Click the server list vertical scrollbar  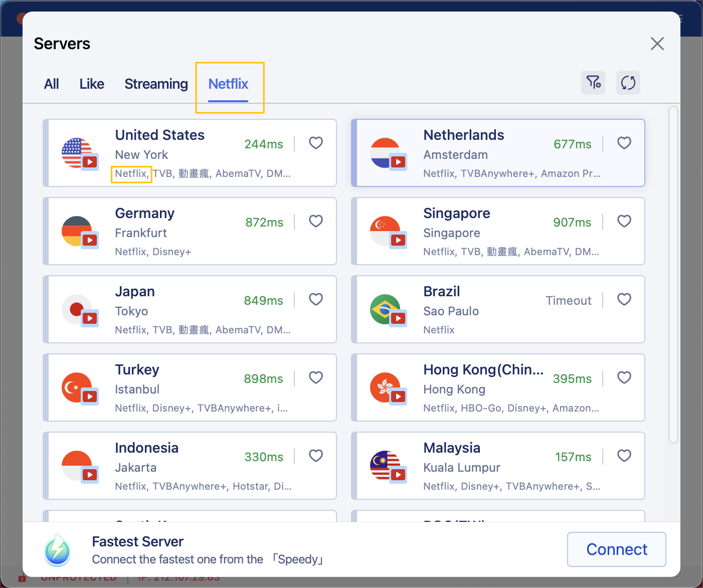tap(673, 275)
